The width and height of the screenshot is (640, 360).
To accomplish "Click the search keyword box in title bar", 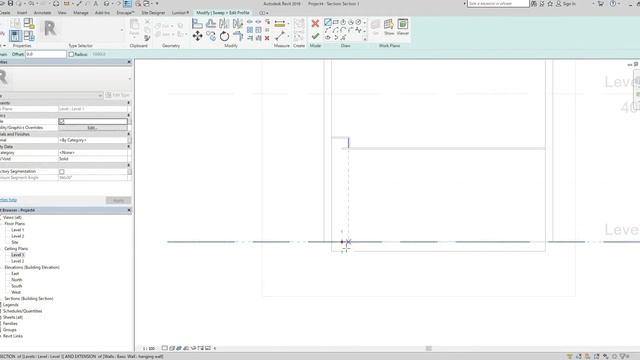I will click(498, 4).
